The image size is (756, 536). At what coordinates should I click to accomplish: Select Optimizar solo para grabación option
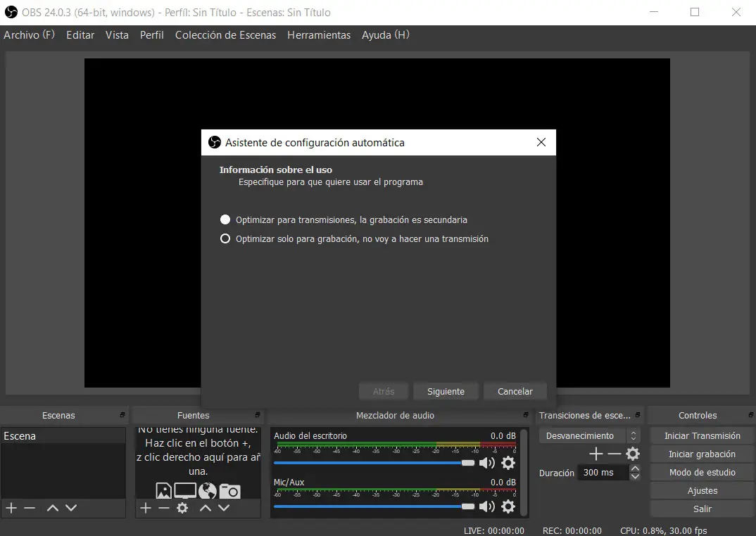pyautogui.click(x=354, y=238)
